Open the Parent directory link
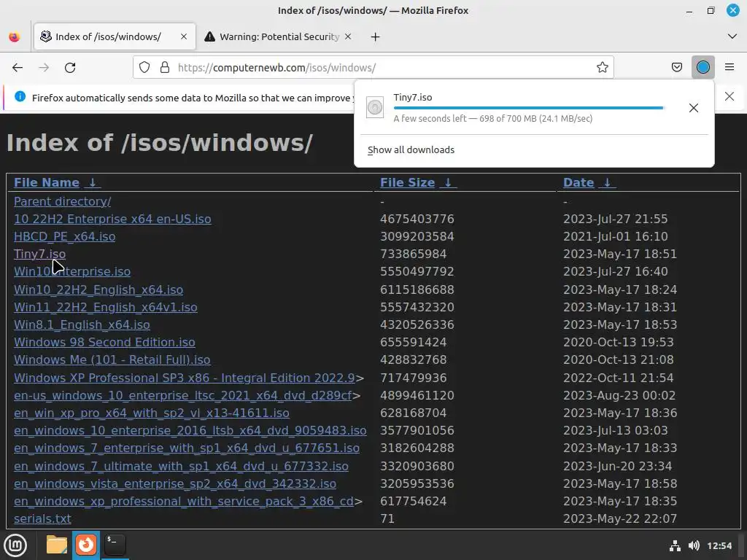The image size is (747, 560). click(x=63, y=201)
